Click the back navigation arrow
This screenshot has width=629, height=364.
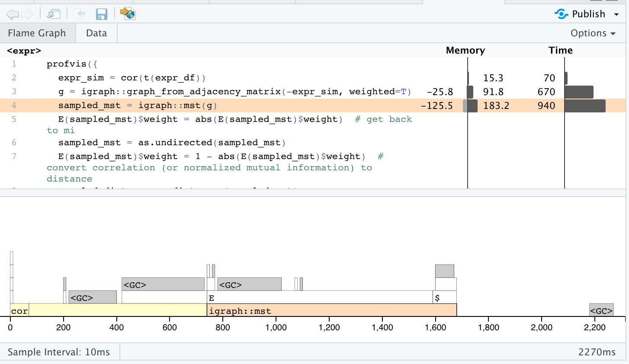(x=12, y=14)
